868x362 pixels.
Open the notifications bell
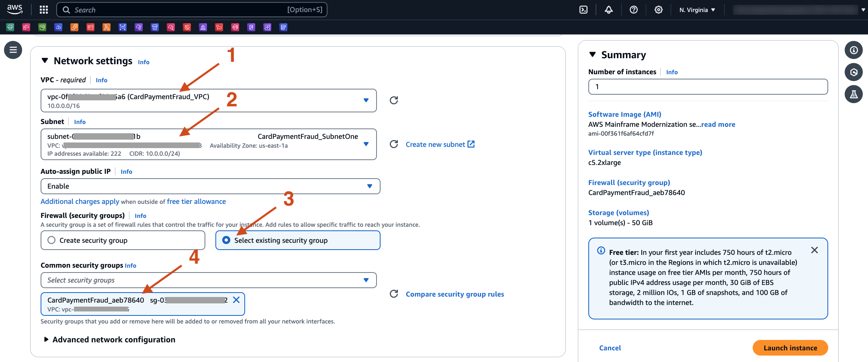(609, 10)
